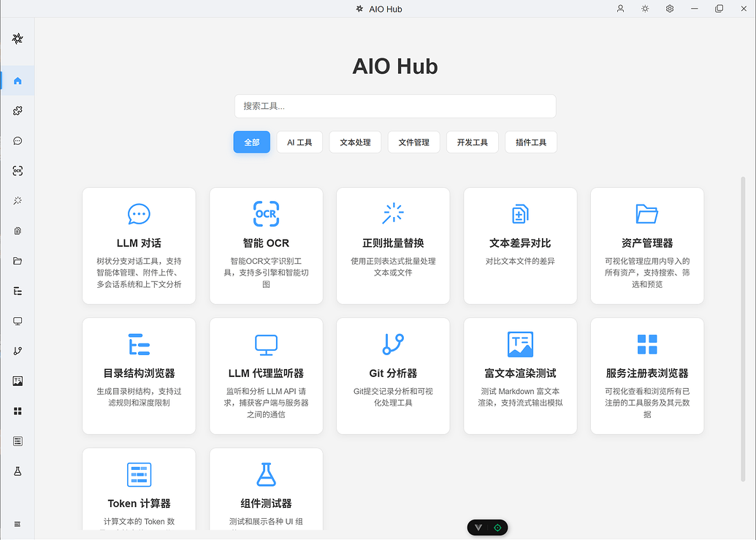The width and height of the screenshot is (756, 540).
Task: Open regex batch replace sidebar icon
Action: (x=18, y=200)
